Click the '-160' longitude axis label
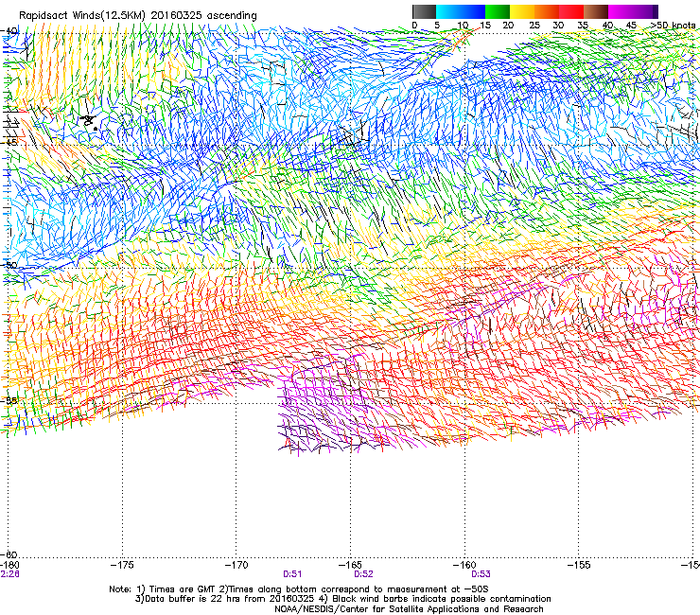 pyautogui.click(x=464, y=566)
